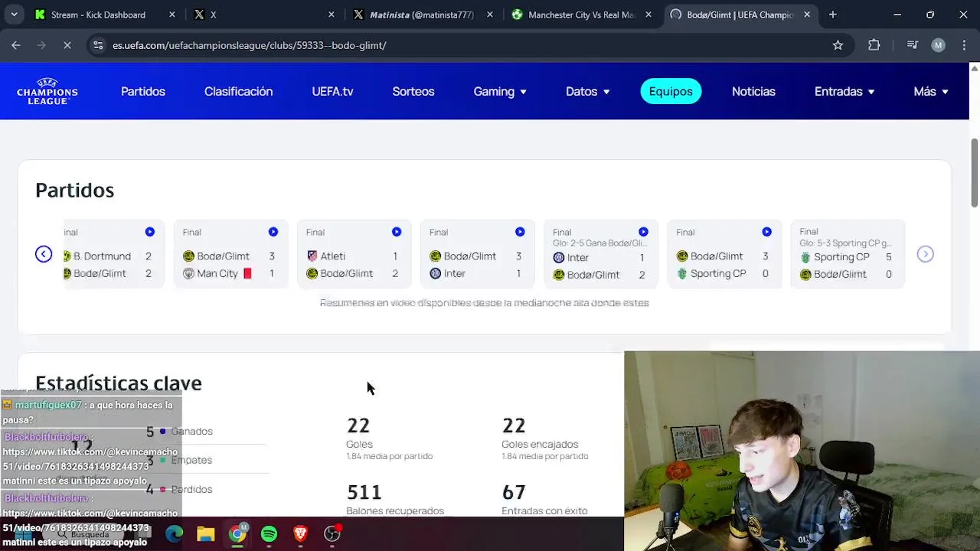Click the 22 Goles encajados statistic
This screenshot has width=980, height=551.
(x=544, y=439)
